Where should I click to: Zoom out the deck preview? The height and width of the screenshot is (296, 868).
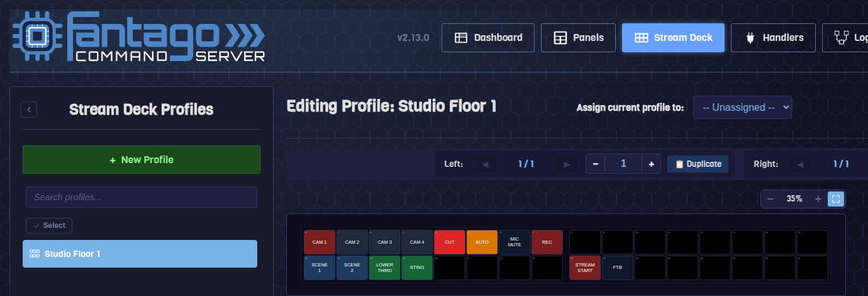(x=771, y=199)
